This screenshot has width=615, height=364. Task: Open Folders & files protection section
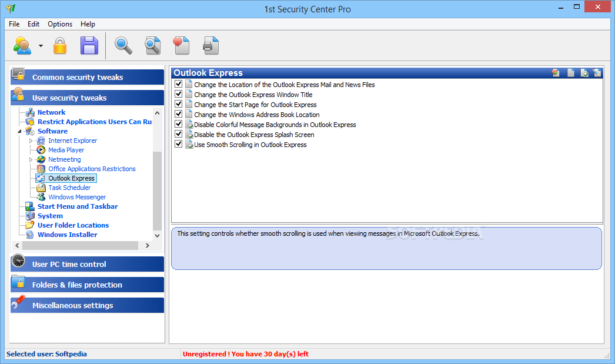pos(87,285)
